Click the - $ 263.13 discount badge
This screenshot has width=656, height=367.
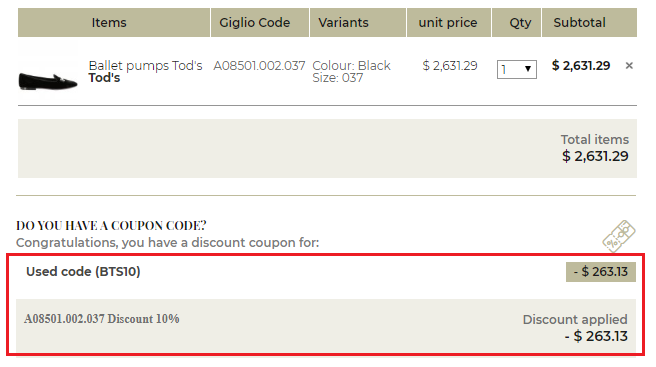pyautogui.click(x=600, y=272)
